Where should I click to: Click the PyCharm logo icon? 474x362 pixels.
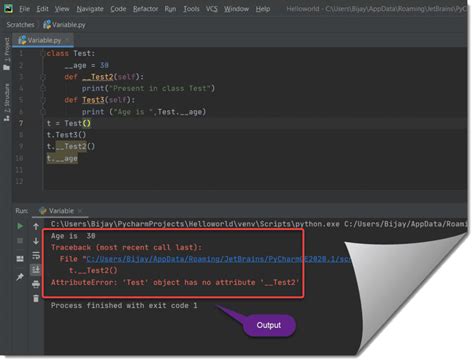coord(8,8)
